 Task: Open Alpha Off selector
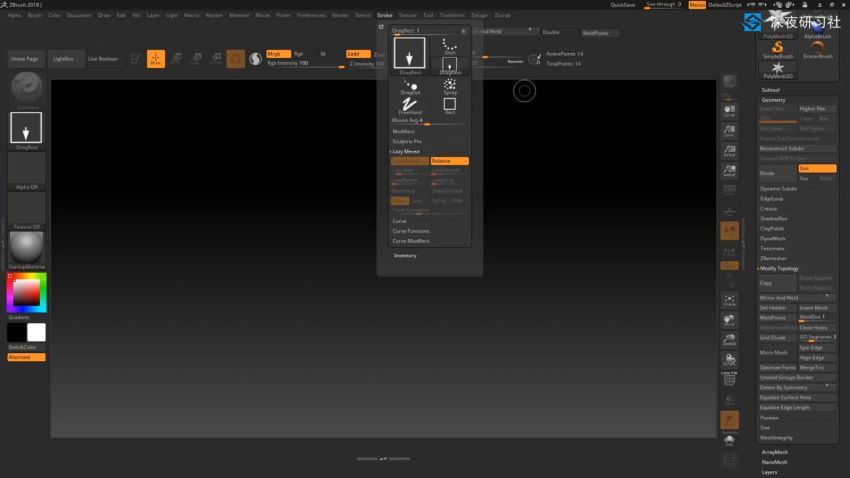pyautogui.click(x=27, y=171)
